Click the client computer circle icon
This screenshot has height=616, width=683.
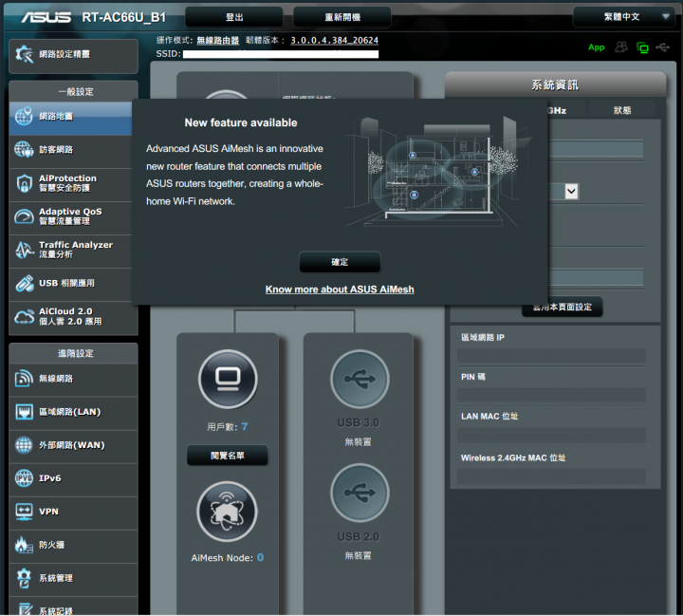[x=228, y=379]
